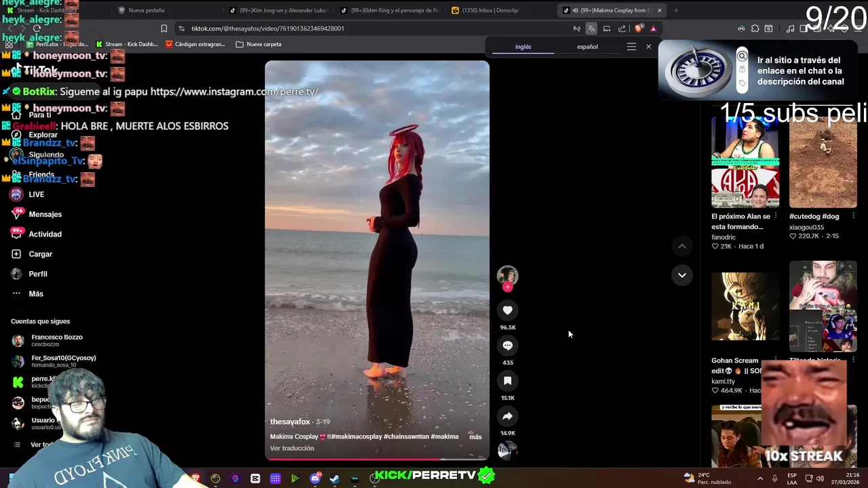Expand video description with más
The width and height of the screenshot is (868, 488).
click(x=475, y=437)
